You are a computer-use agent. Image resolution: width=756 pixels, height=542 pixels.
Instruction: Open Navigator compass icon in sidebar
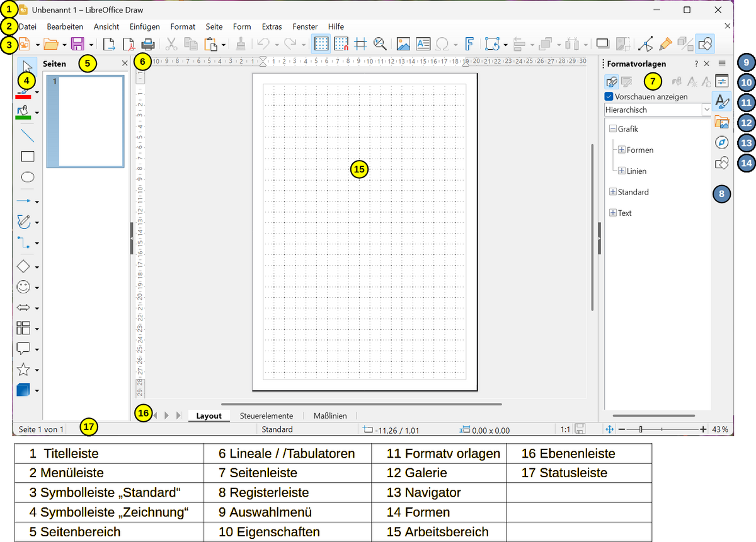[722, 143]
